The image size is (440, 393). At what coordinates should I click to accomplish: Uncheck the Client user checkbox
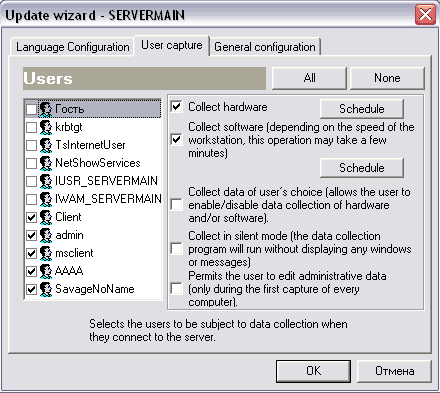[31, 217]
